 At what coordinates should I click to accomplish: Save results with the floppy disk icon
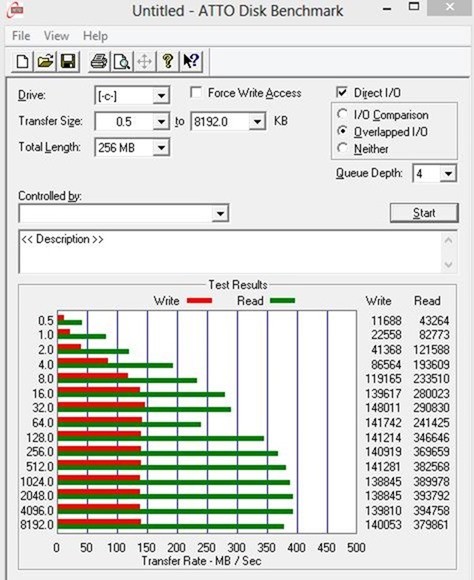[x=68, y=61]
